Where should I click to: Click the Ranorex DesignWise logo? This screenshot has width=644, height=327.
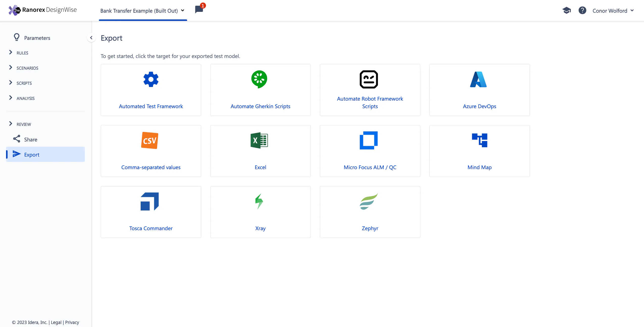pos(42,10)
